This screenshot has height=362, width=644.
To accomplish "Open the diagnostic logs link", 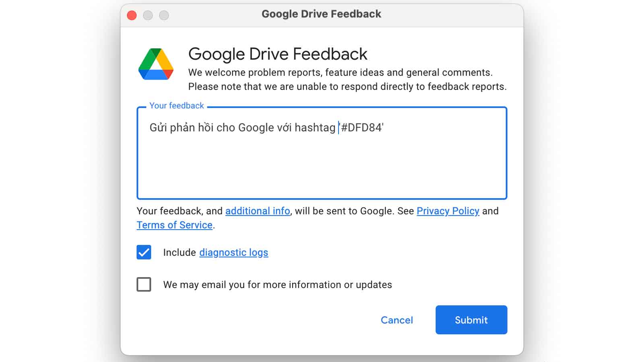I will [234, 253].
